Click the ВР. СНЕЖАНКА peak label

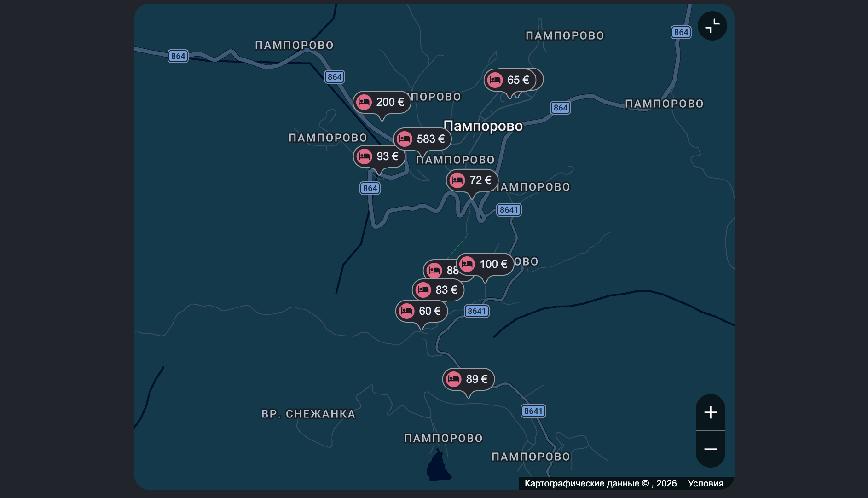tap(308, 414)
